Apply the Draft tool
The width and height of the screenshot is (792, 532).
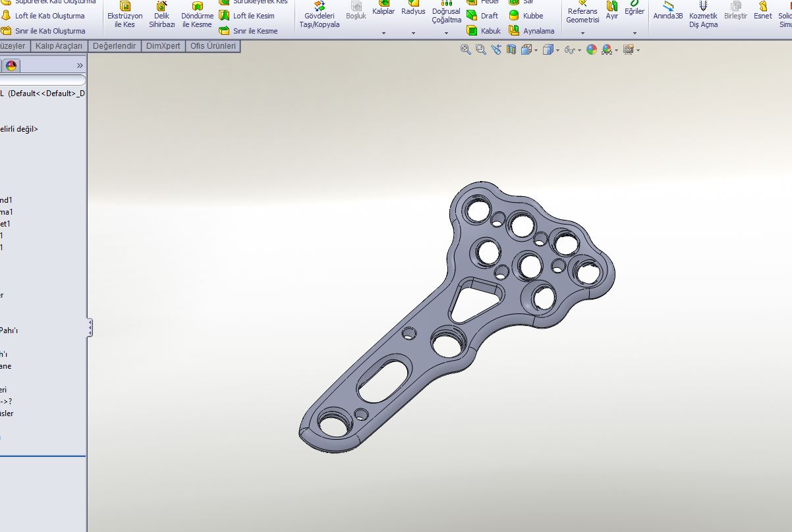coord(482,16)
